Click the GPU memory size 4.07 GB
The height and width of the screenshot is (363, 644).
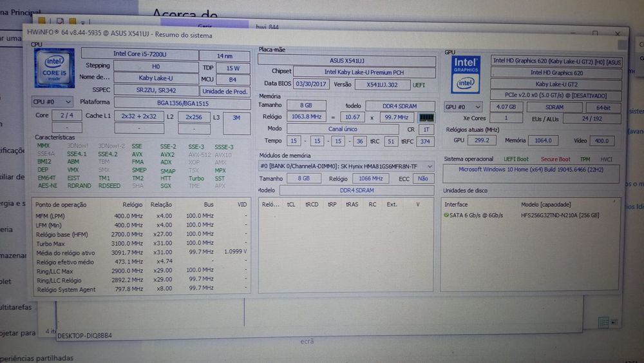coord(506,107)
